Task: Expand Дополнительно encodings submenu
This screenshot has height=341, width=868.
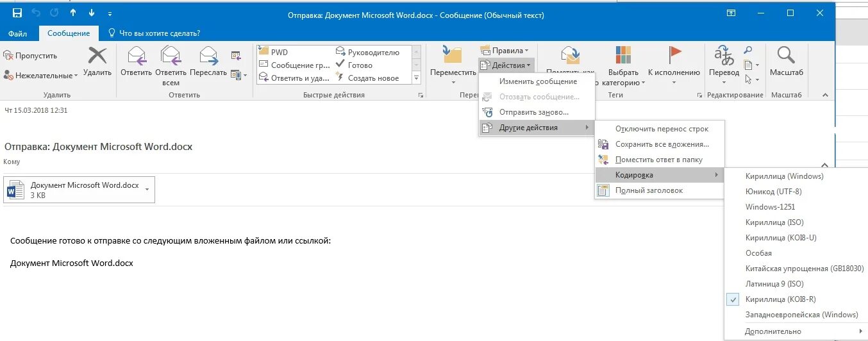Action: pyautogui.click(x=796, y=331)
